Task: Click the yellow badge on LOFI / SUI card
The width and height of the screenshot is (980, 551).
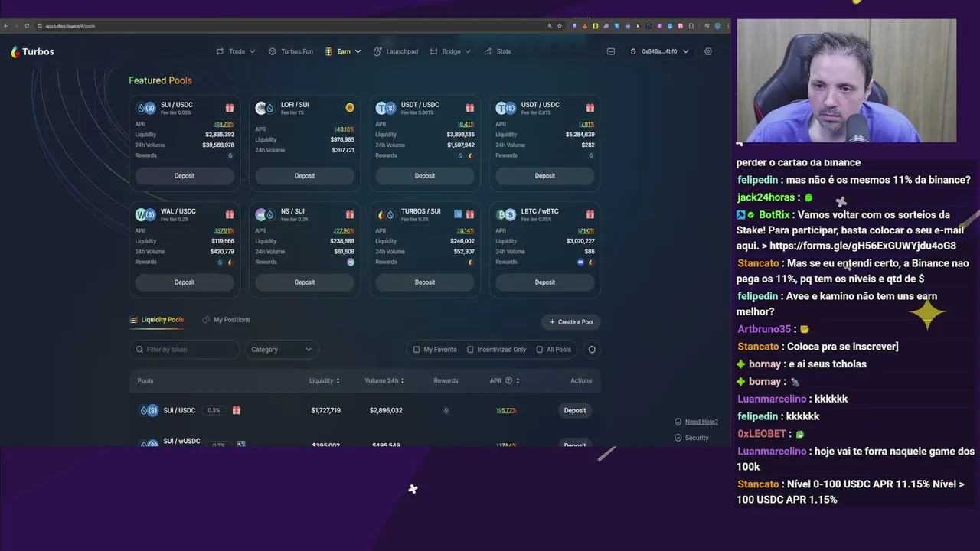Action: pyautogui.click(x=350, y=108)
